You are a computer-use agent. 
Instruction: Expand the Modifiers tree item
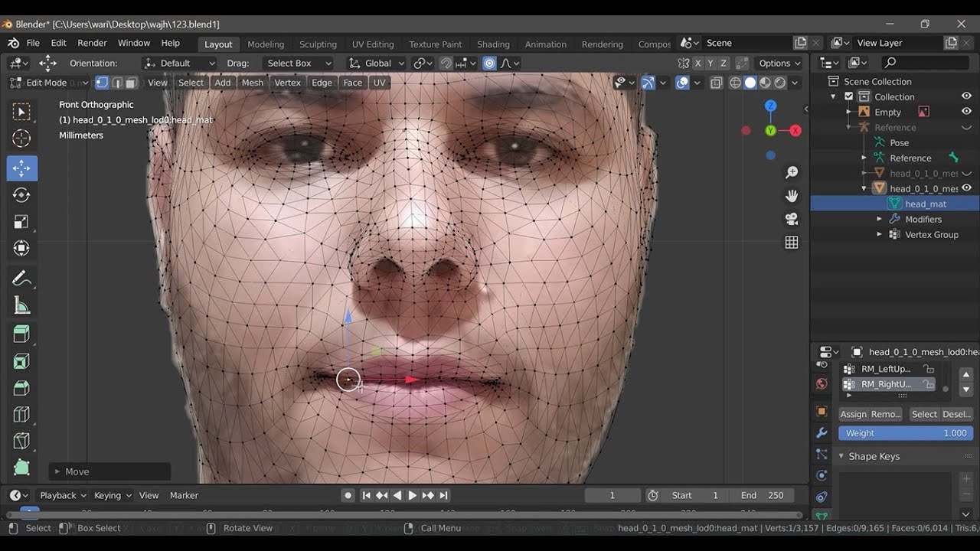tap(879, 219)
